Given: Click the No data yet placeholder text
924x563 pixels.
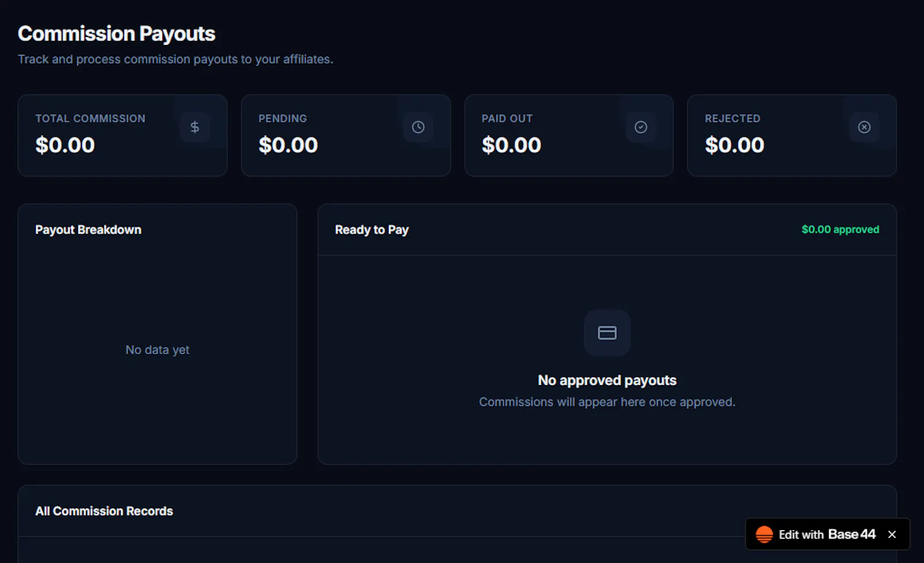Looking at the screenshot, I should (157, 349).
